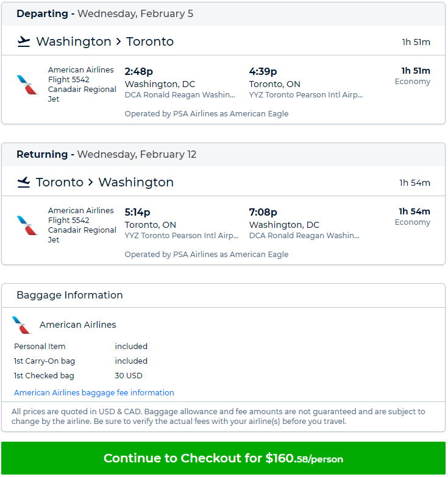Click the 1st Checked bag 30 USD row
Viewport: 448px width, 477px height.
coord(78,376)
